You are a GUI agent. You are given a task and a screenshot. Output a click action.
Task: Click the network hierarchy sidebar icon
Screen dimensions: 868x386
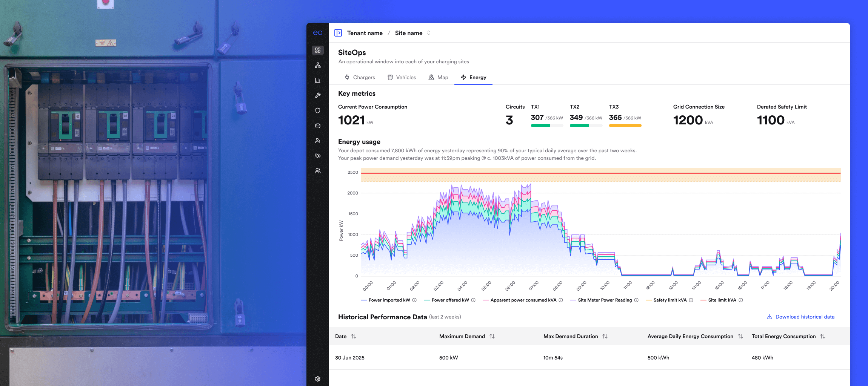318,65
